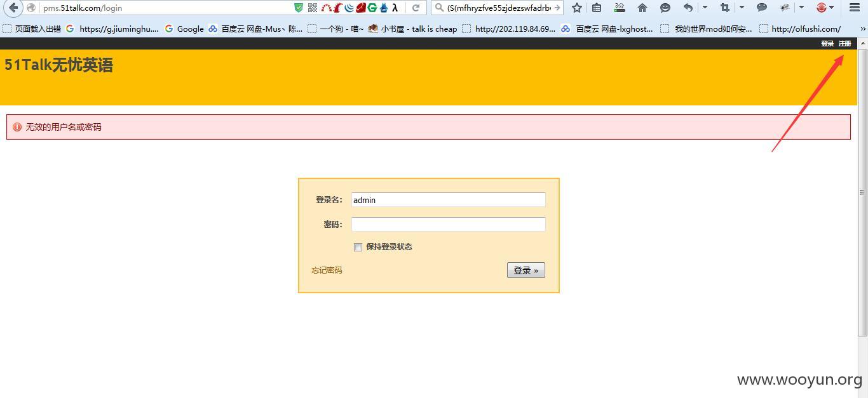This screenshot has height=398, width=868.
Task: Click the smiley chat bubble icon
Action: tap(665, 8)
